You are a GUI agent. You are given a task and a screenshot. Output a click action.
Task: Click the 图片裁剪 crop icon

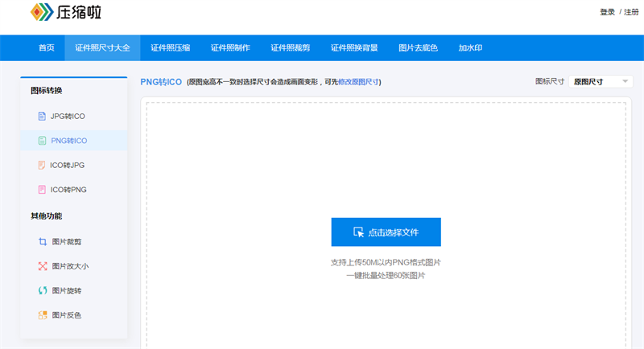point(43,241)
